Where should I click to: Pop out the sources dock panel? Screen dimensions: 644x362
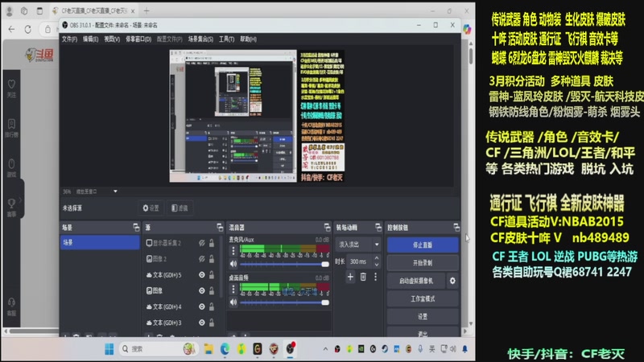click(220, 227)
